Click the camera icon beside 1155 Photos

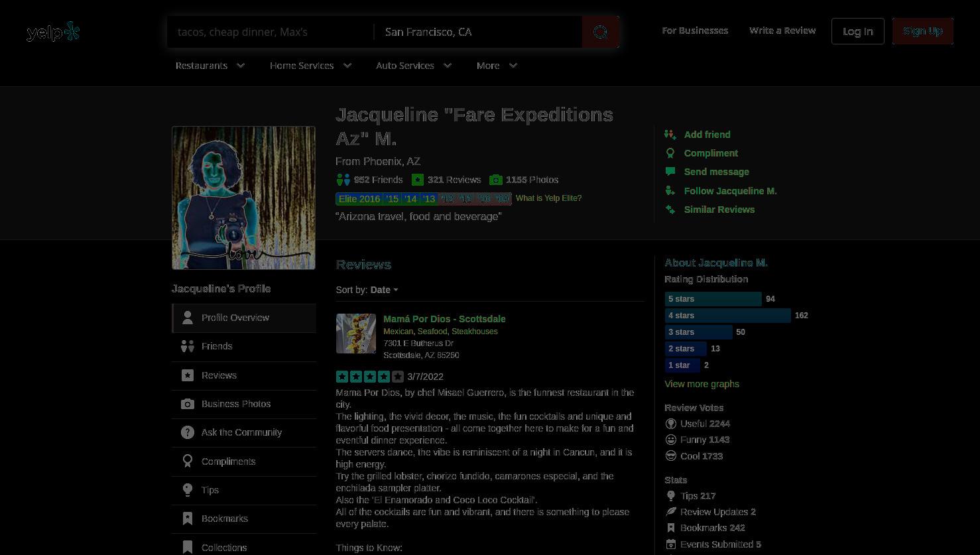tap(495, 180)
